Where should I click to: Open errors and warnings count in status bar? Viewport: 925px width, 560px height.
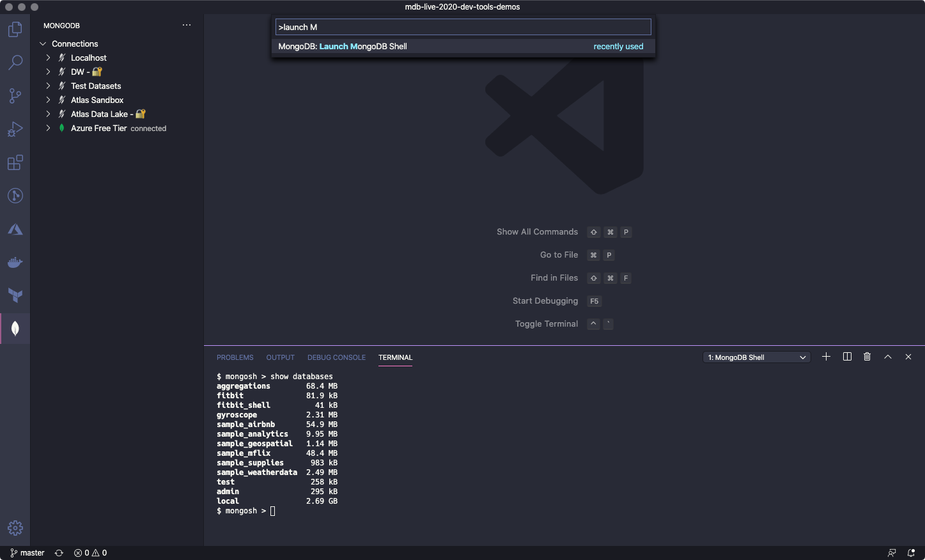pos(90,553)
